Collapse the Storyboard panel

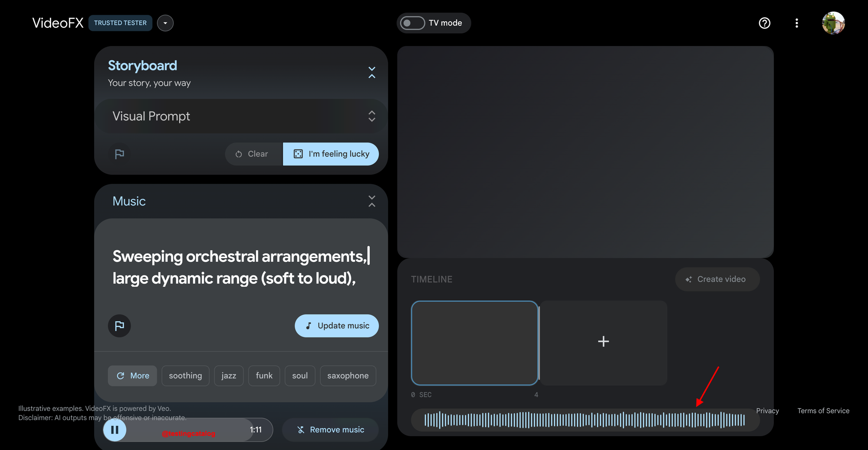[x=372, y=72]
